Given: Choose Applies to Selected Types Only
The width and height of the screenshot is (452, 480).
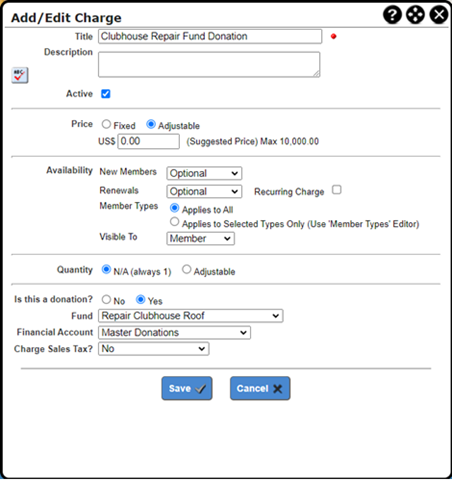Looking at the screenshot, I should (x=174, y=222).
